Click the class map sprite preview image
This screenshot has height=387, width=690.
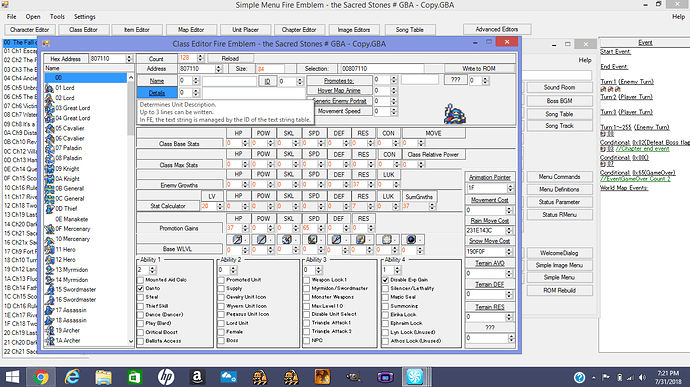pyautogui.click(x=455, y=113)
